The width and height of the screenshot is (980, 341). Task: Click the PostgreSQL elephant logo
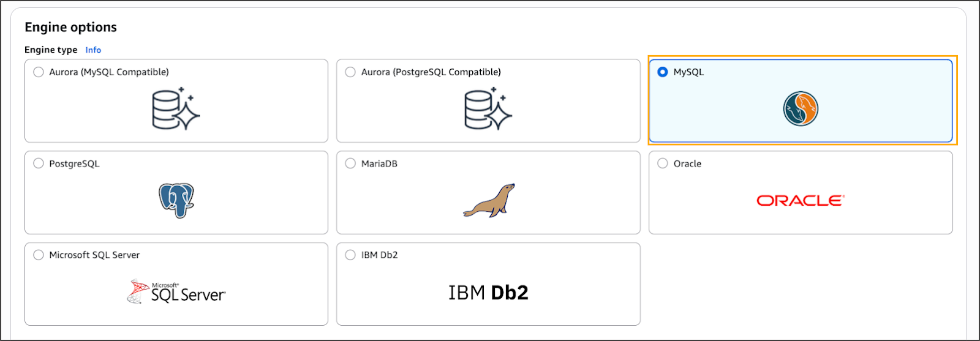click(176, 200)
